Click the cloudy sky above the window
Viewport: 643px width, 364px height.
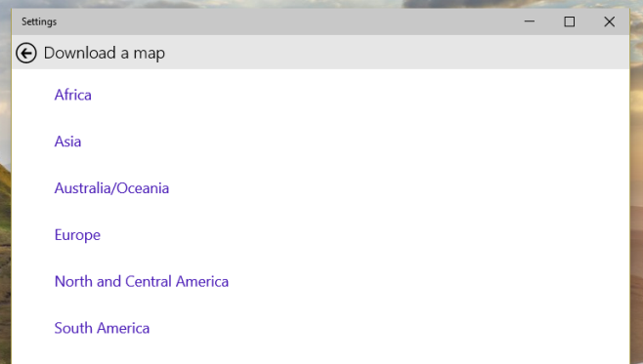[287, 4]
